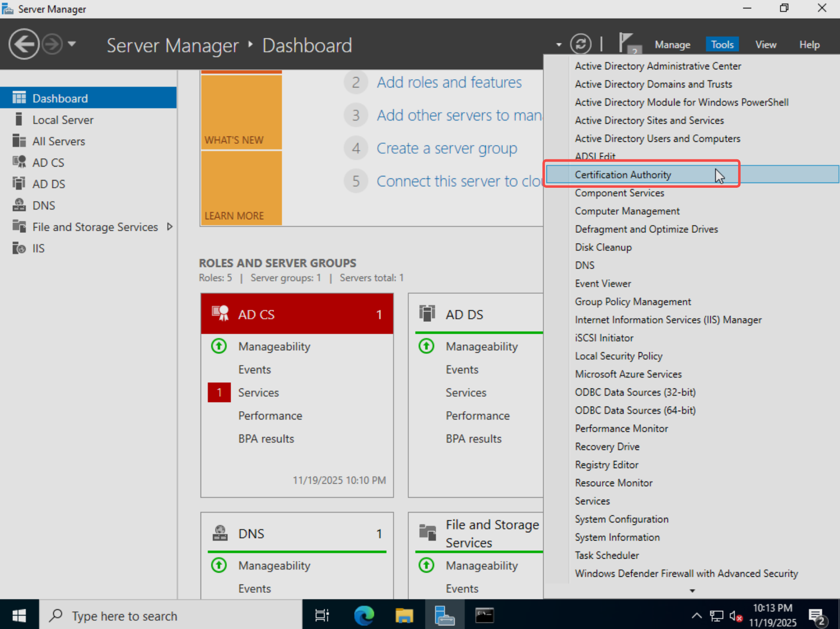Viewport: 840px width, 629px height.
Task: Open the Command Prompt taskbar icon
Action: [484, 615]
